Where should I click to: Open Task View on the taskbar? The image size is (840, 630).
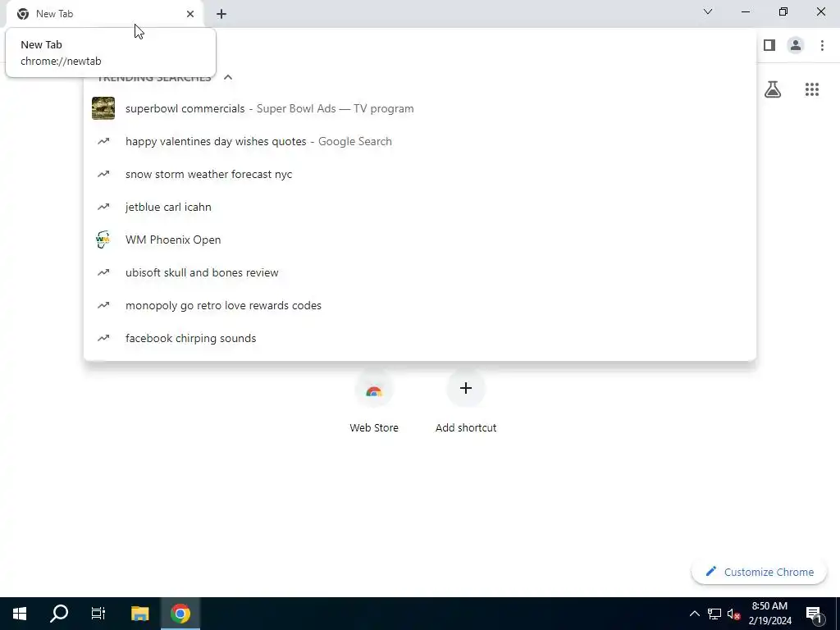98,614
